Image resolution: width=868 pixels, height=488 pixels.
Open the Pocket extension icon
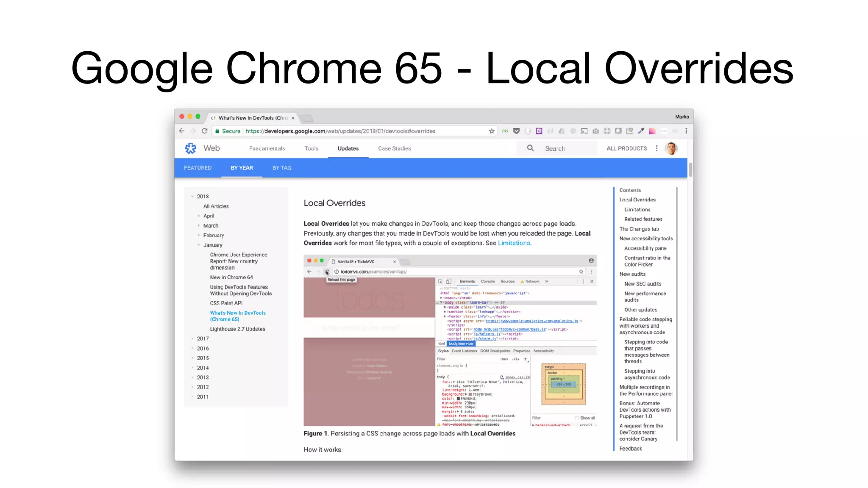[x=516, y=131]
